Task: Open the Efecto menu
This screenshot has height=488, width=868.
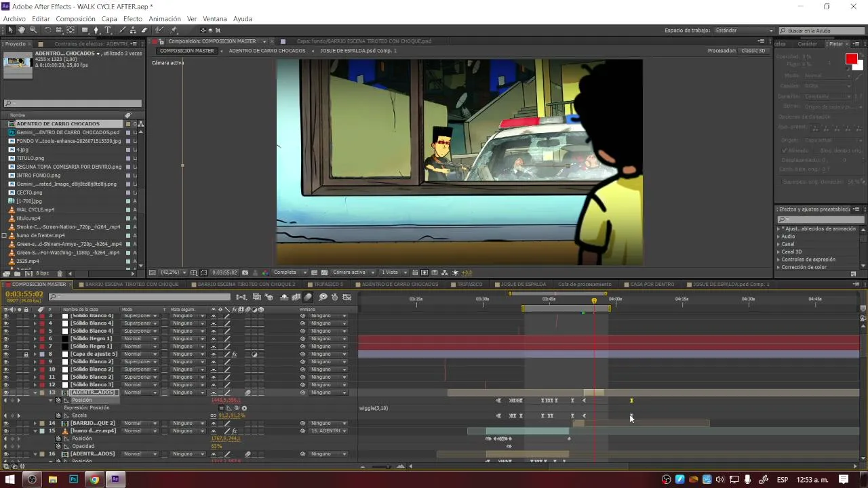Action: click(132, 19)
